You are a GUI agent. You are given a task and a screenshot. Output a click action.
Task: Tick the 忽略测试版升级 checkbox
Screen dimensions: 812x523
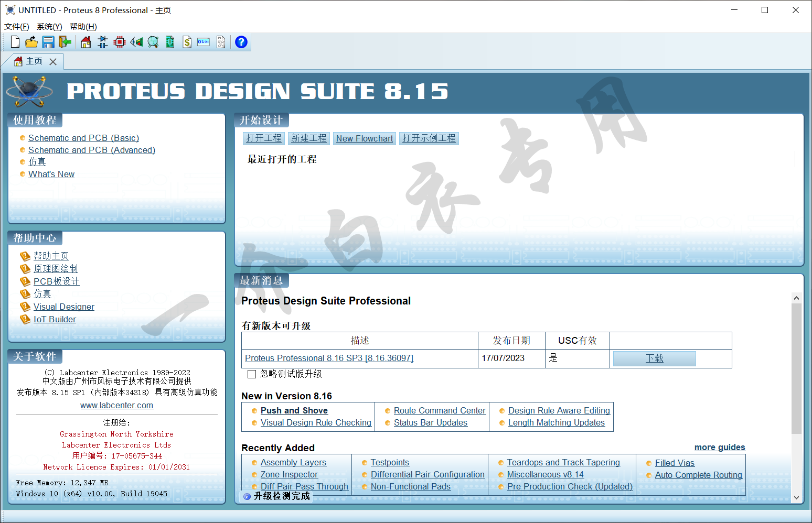coord(252,374)
